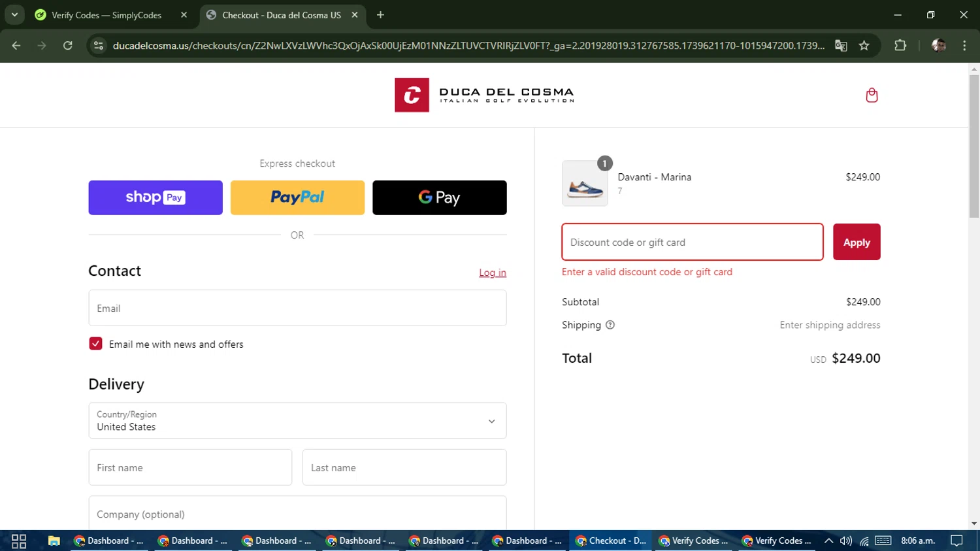Click the browser forward arrow

pyautogui.click(x=42, y=46)
